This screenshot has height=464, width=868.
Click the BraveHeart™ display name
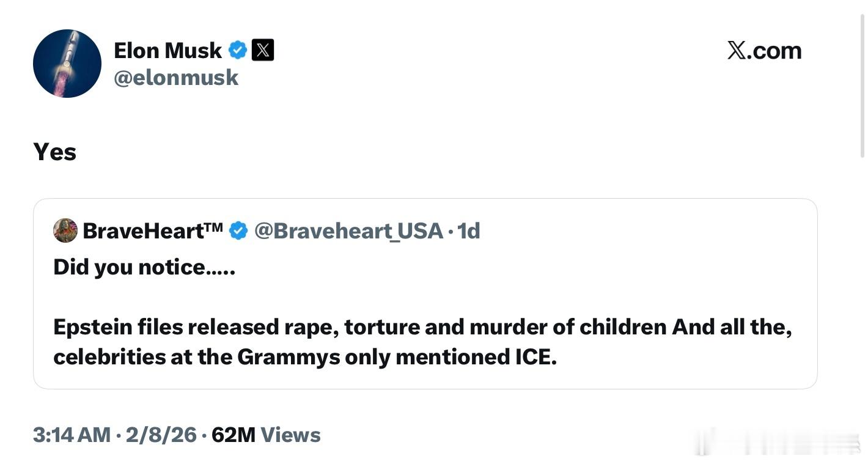coord(153,230)
